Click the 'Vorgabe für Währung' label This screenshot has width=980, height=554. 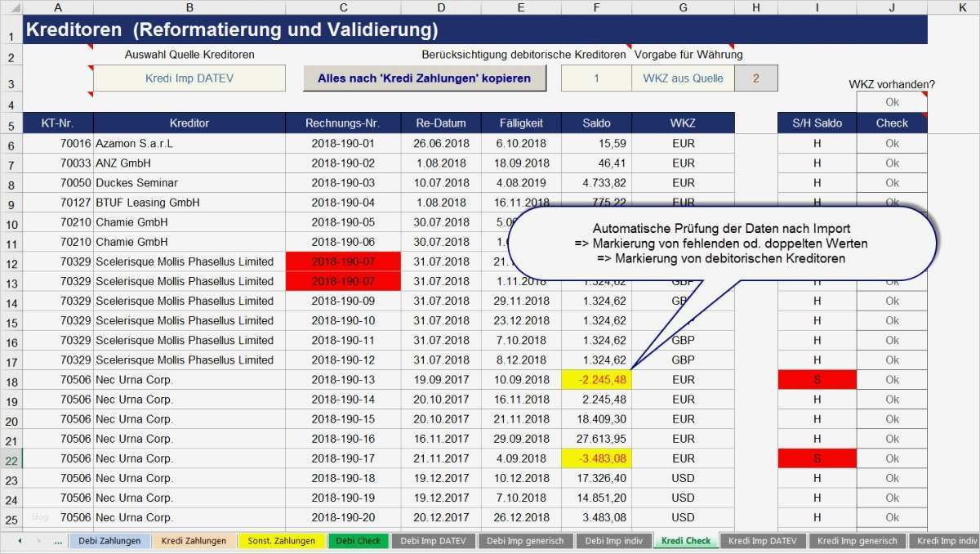pos(688,55)
